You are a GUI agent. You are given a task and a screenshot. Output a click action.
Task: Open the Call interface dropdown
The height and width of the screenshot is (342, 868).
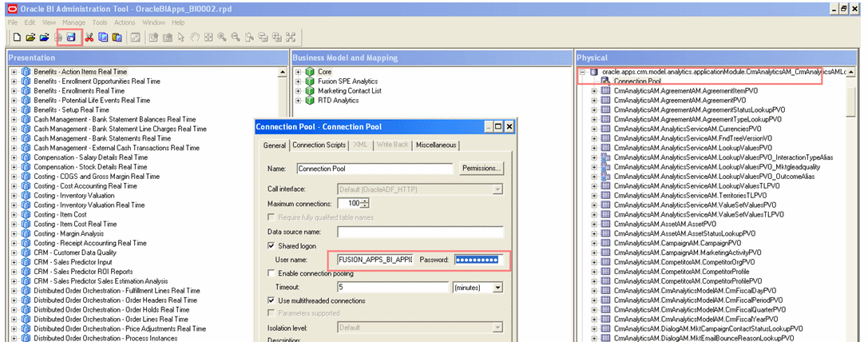(x=498, y=189)
